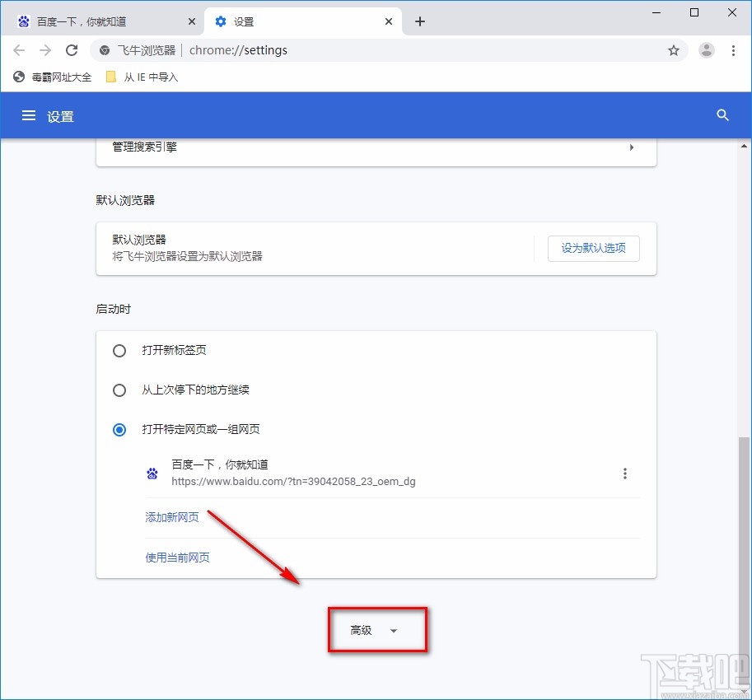Switch to the 百度一下 browser tab
Image resolution: width=752 pixels, height=700 pixels.
[x=99, y=20]
